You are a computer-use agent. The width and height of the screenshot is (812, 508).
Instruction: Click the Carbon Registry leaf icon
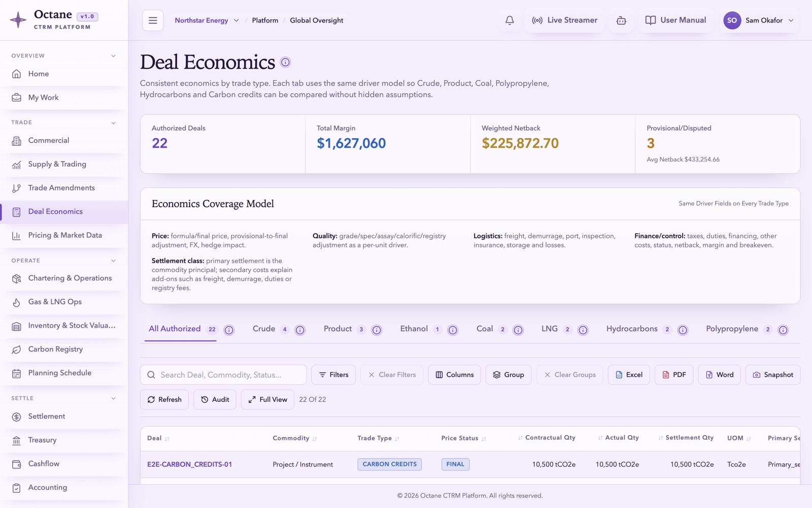17,350
